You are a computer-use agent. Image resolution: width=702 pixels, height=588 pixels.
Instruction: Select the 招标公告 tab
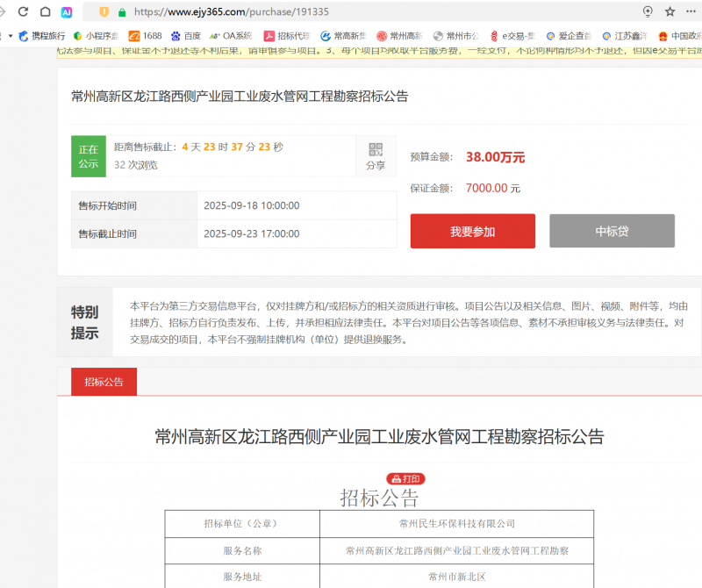(104, 382)
